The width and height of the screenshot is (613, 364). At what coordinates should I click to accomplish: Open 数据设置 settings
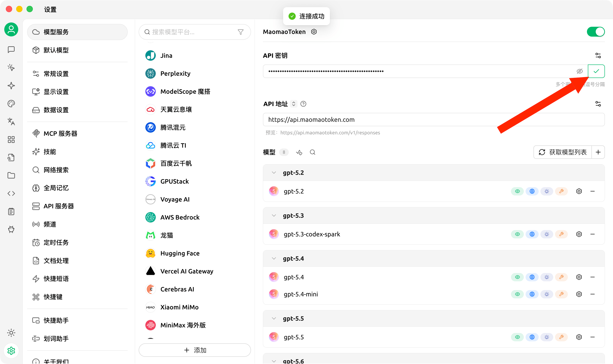[x=77, y=110]
